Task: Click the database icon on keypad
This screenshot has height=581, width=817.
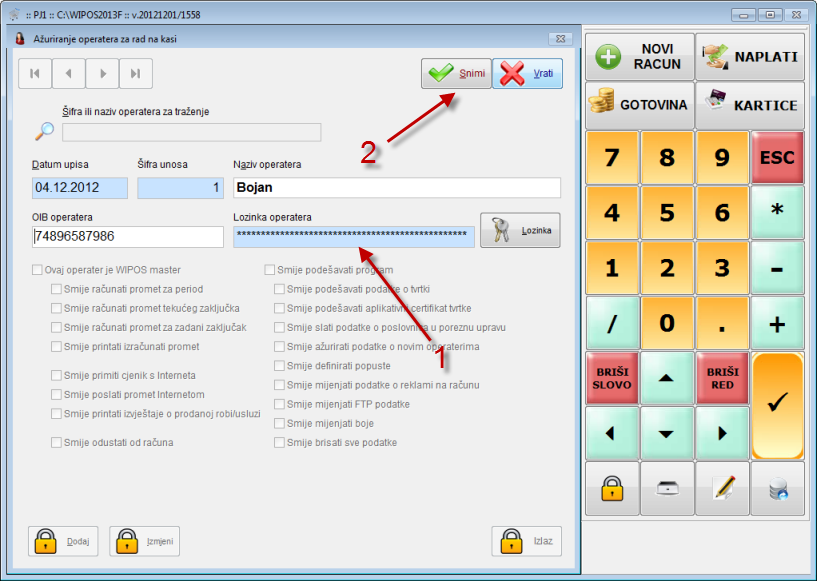Action: pyautogui.click(x=777, y=488)
